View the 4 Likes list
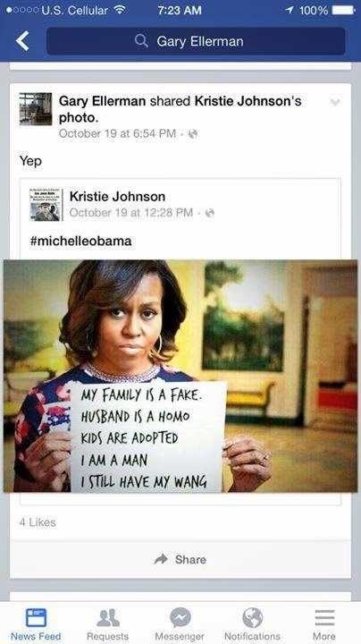The image size is (361, 644). coord(38,522)
